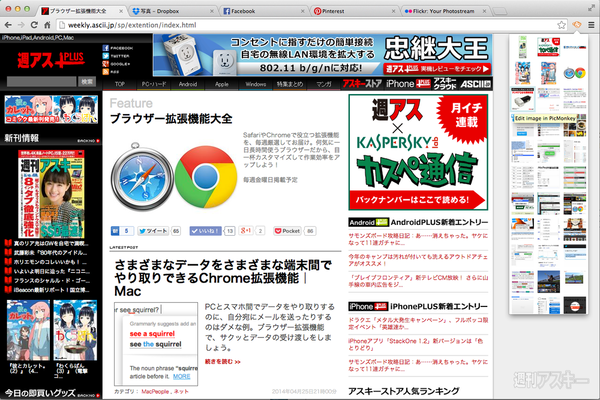600x400 pixels.
Task: Open the 今年のキャンプは汚れが付いても link
Action: pyautogui.click(x=418, y=260)
